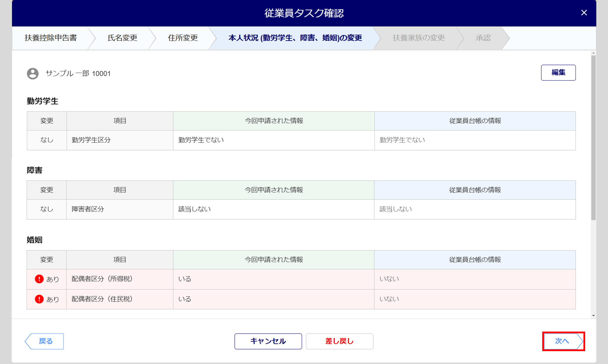Click the 従業員台帳の情報 header in the 勤労学生 table

click(x=475, y=121)
